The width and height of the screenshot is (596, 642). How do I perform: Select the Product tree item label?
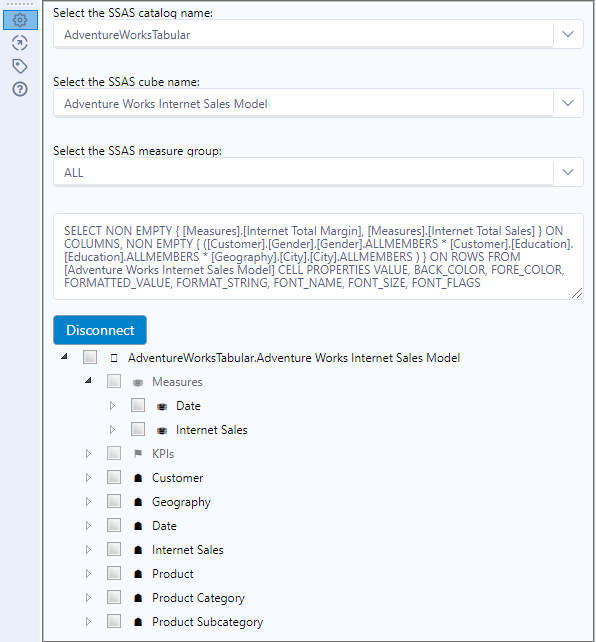173,574
